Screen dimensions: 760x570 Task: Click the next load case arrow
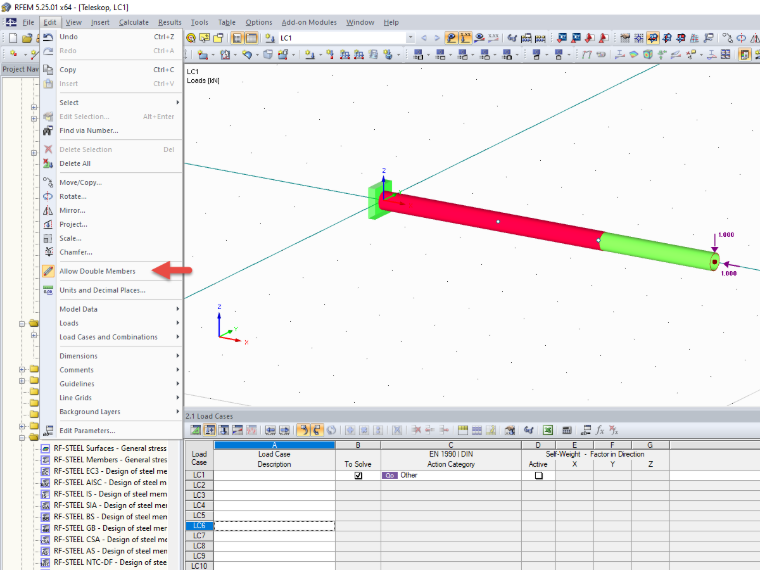pyautogui.click(x=437, y=38)
